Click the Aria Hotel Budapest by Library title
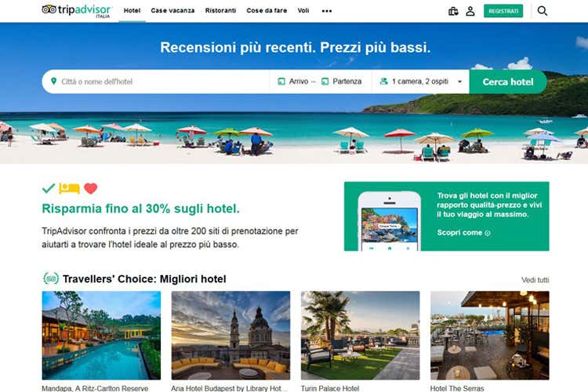This screenshot has width=588, height=392. coord(230,388)
